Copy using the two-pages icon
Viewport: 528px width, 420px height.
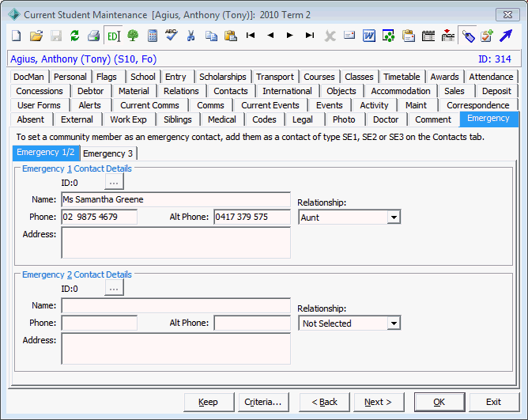(211, 36)
